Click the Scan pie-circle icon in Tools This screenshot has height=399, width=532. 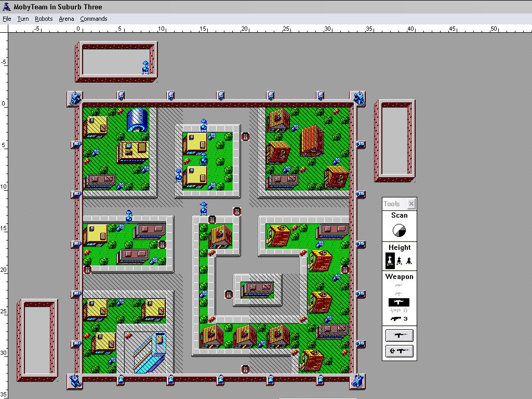[399, 230]
